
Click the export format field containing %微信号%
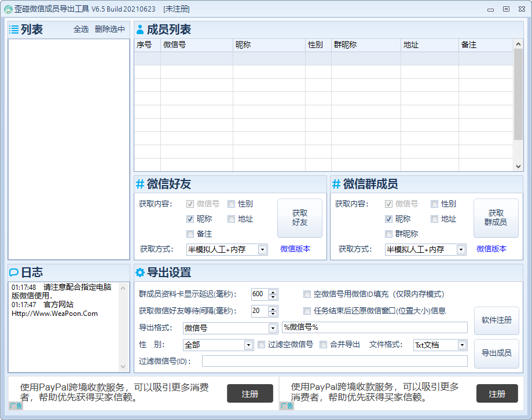375,327
